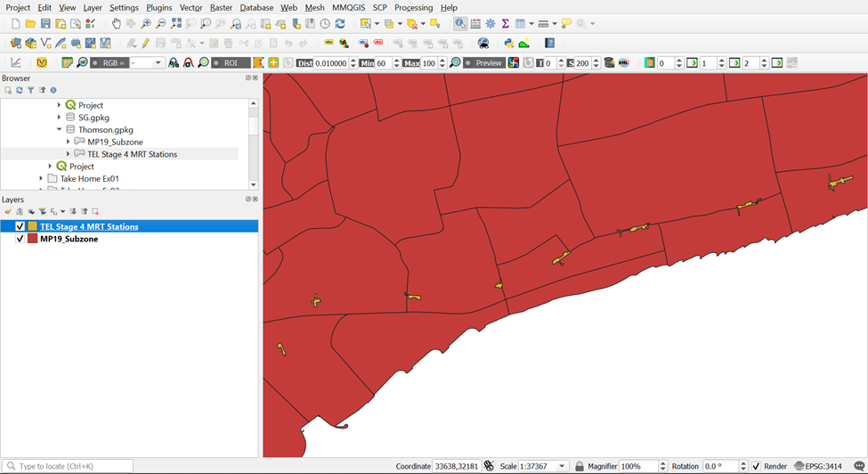Collapse the Thomson.gpkg tree node
This screenshot has width=868, height=474.
60,130
